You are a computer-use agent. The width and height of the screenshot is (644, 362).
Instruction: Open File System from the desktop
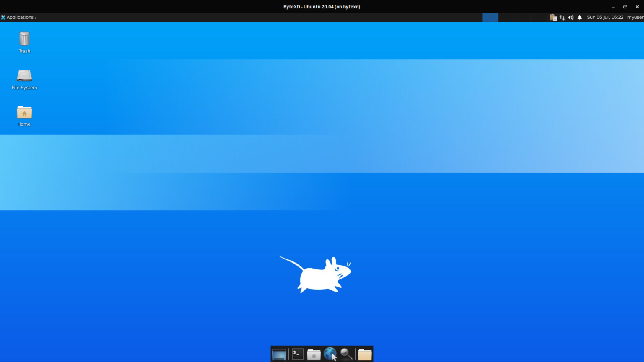point(24,78)
